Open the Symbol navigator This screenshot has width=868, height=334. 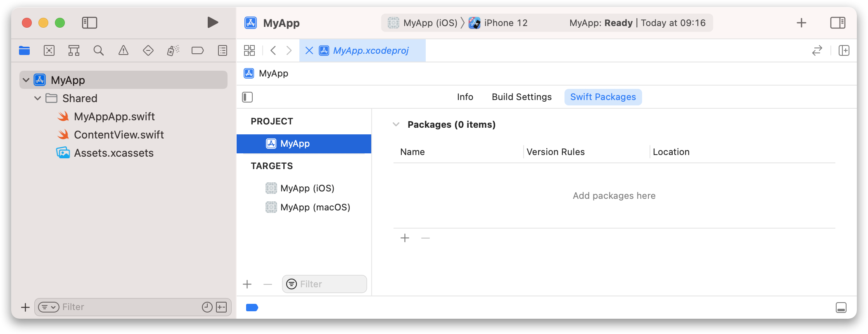click(x=74, y=50)
